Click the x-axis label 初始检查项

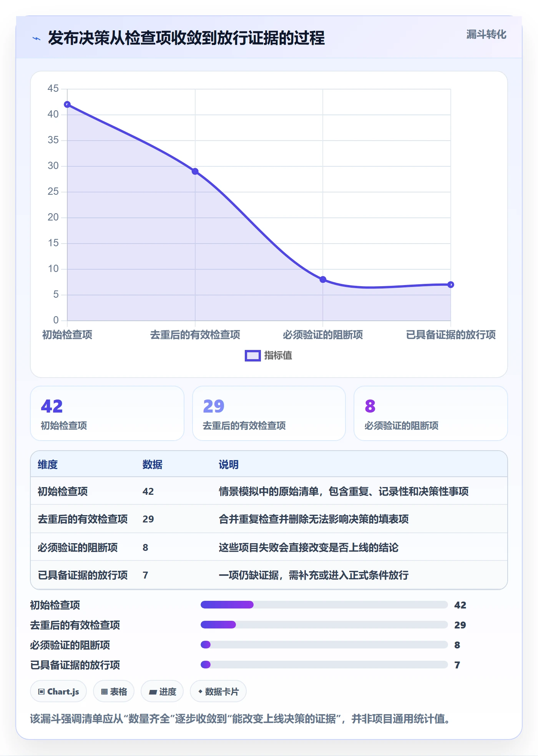[67, 335]
